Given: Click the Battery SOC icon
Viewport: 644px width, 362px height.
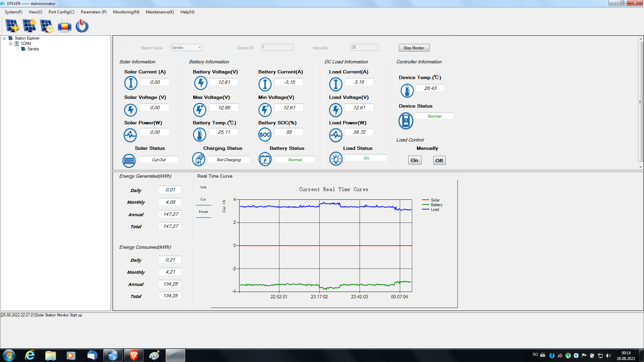Looking at the screenshot, I should [x=265, y=135].
